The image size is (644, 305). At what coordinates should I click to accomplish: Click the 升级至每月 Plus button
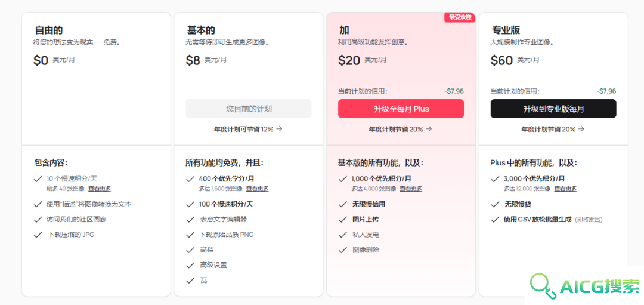401,109
